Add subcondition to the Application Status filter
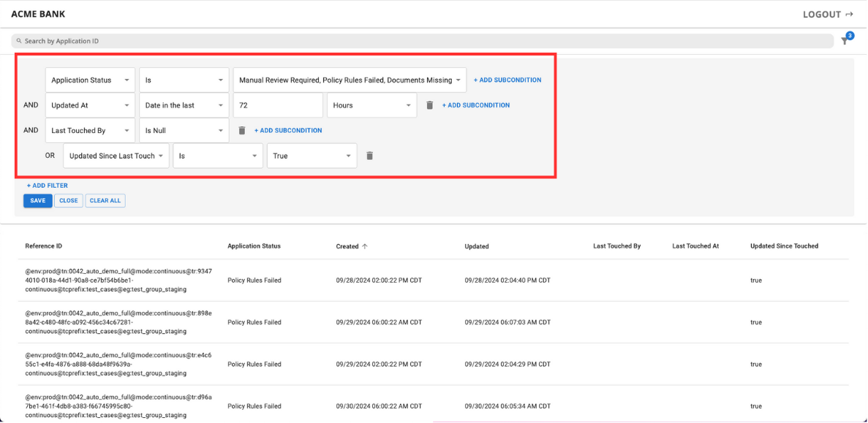The image size is (868, 423). pyautogui.click(x=507, y=80)
